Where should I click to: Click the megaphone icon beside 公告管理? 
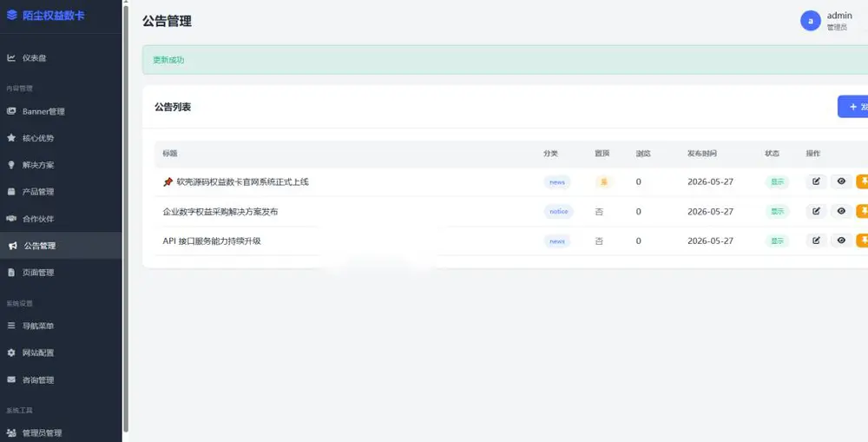pyautogui.click(x=12, y=246)
